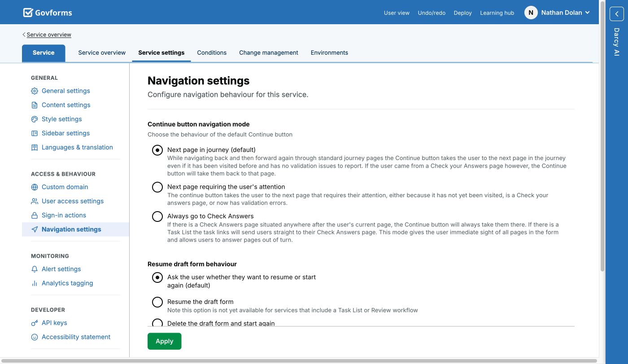
Task: Switch to the Service overview tab
Action: [102, 52]
